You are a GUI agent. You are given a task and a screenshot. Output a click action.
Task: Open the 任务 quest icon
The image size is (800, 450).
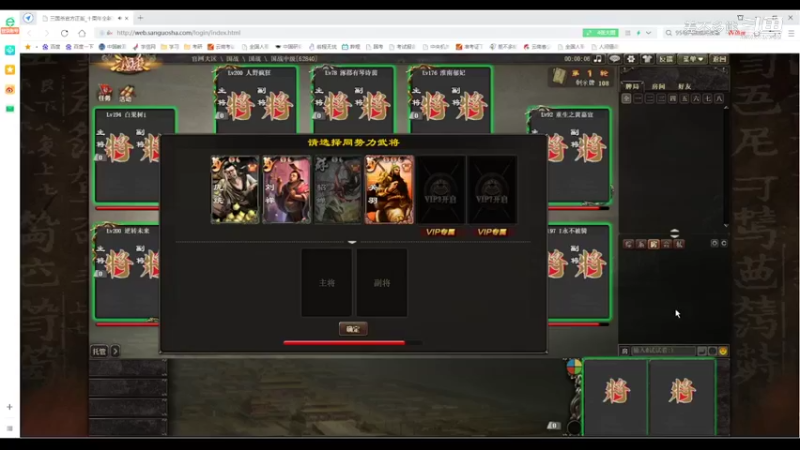point(105,93)
